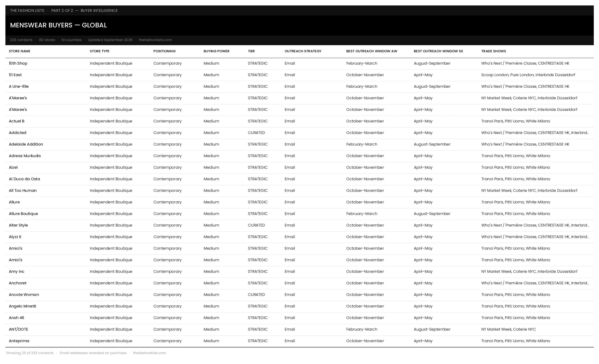The image size is (599, 364).
Task: Click the trade shows cell in the Actuel B row
Action: 516,121
